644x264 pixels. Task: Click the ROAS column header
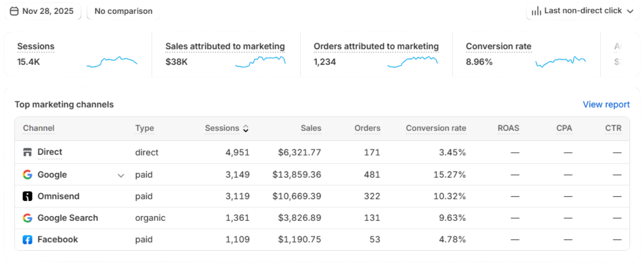point(508,128)
